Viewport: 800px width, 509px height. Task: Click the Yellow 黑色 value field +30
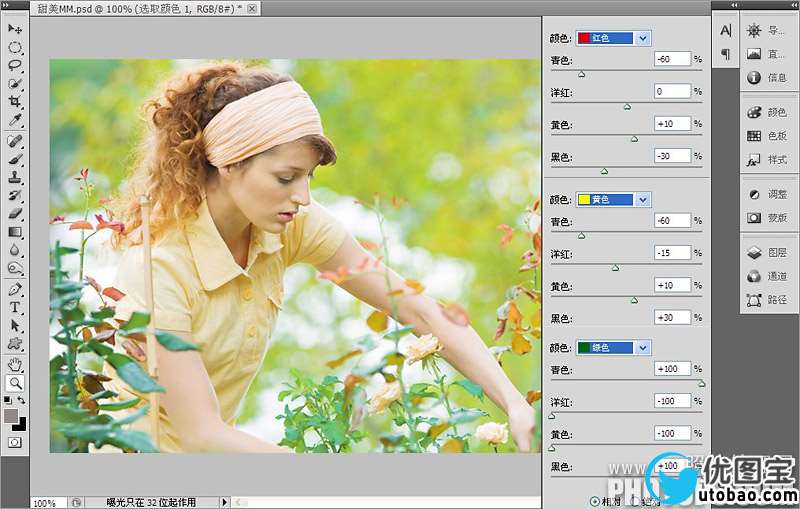point(672,317)
